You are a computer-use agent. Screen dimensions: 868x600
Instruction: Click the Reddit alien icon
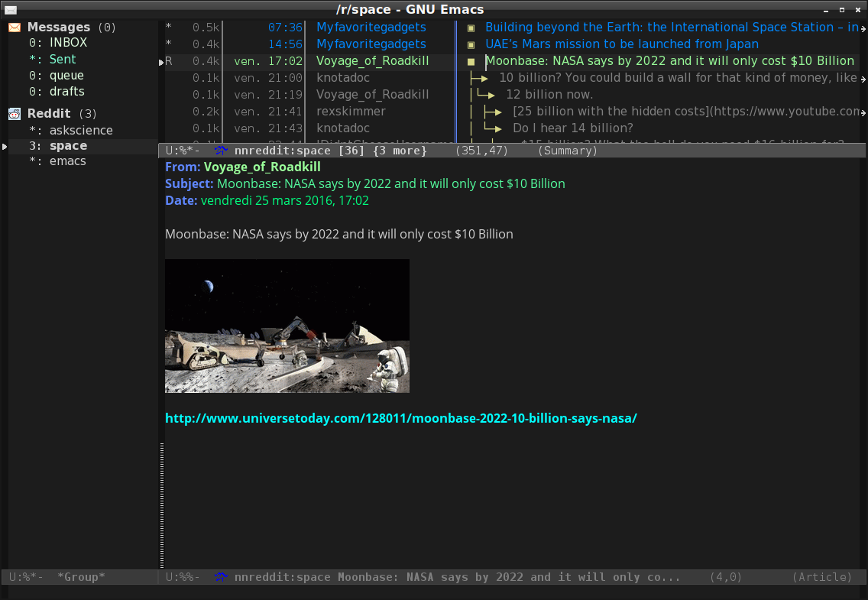[15, 113]
